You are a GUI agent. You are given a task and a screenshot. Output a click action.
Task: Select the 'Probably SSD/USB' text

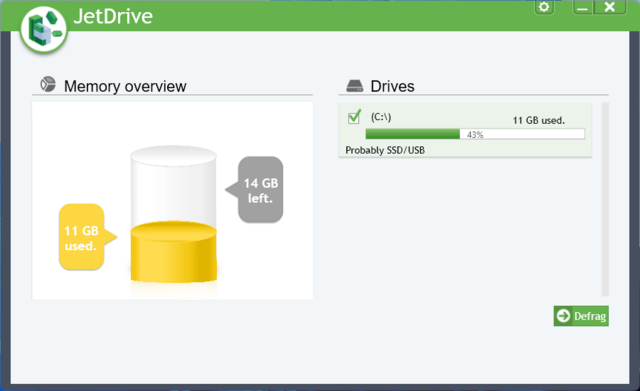coord(385,150)
